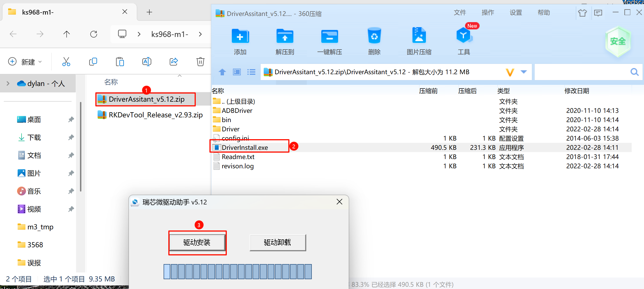Click the Explorer navigation pane scrollbar
Viewport: 644px width, 289px height.
(x=81, y=147)
